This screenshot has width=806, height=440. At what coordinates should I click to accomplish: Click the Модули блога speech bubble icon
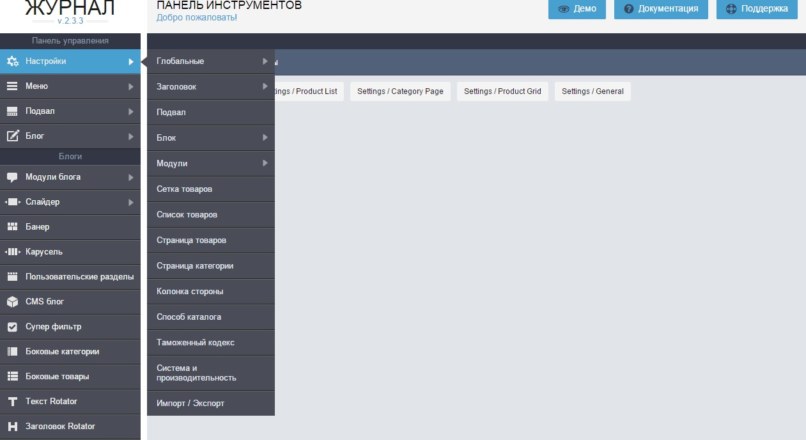(12, 177)
